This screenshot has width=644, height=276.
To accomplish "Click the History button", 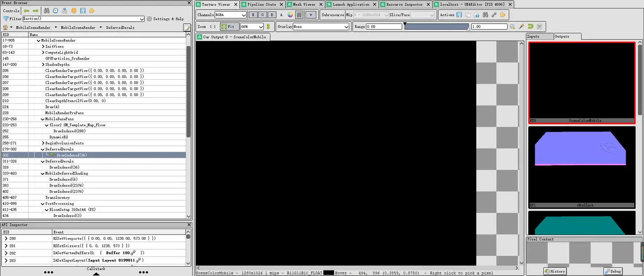I will coord(555,271).
